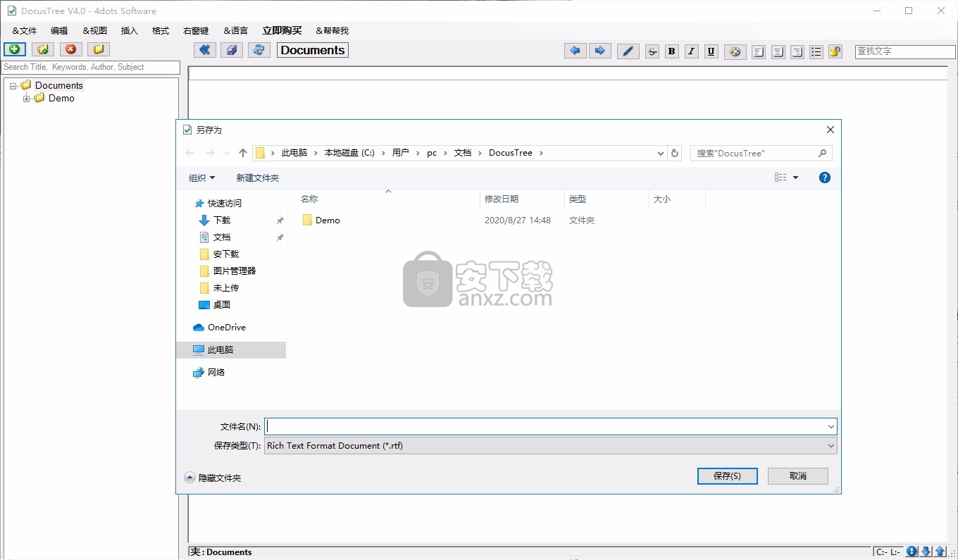Click the 立即购买 menu item
The image size is (958, 560).
[x=282, y=31]
